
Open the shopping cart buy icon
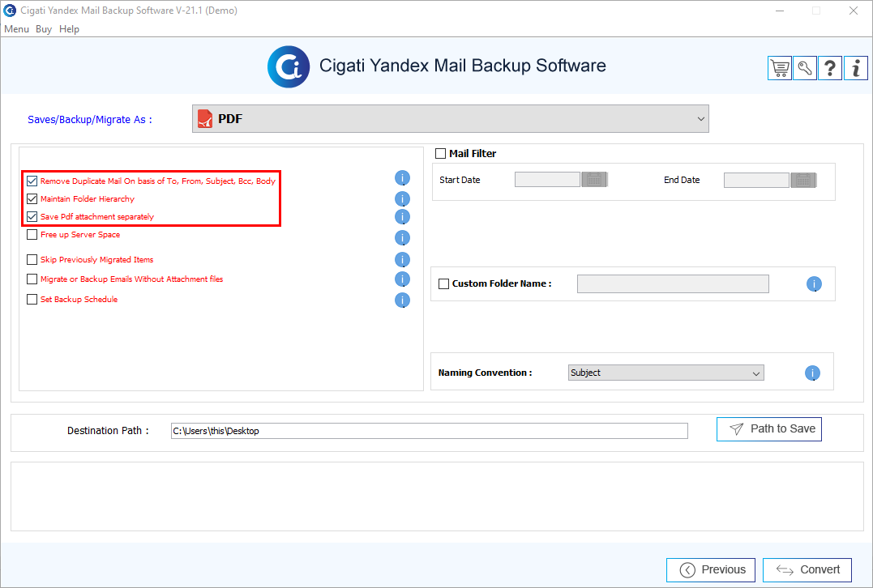click(x=780, y=68)
